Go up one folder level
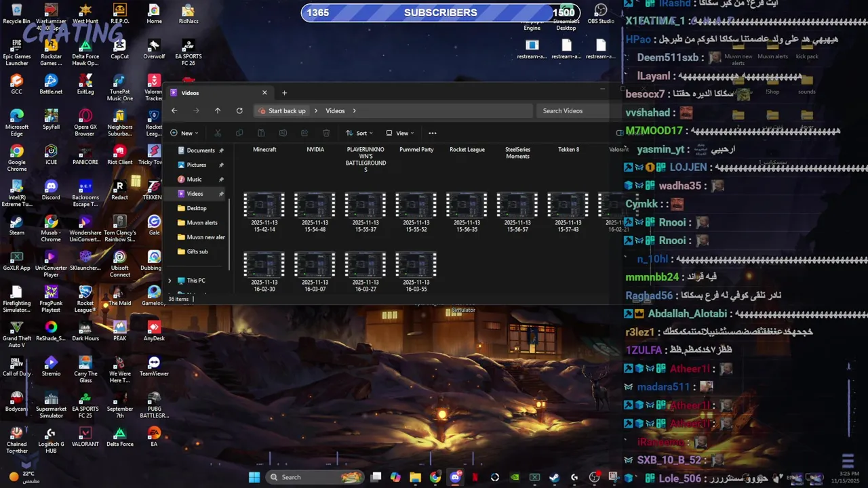 click(x=218, y=110)
